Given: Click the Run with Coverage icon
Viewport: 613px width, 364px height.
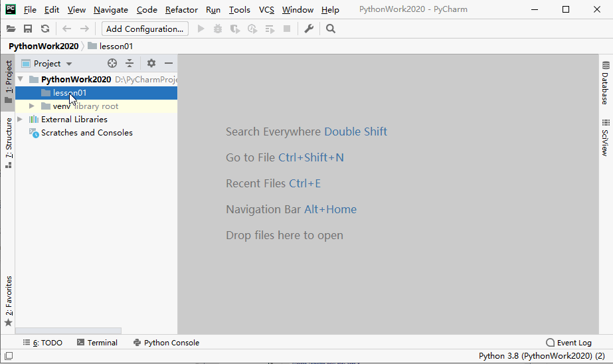Looking at the screenshot, I should (235, 29).
